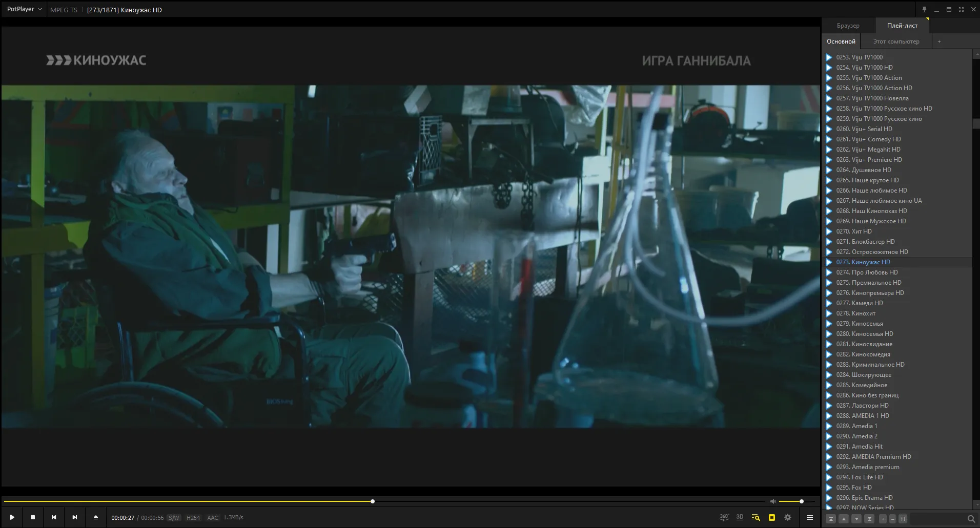
Task: Open the playlist search/chapter icon
Action: (756, 517)
